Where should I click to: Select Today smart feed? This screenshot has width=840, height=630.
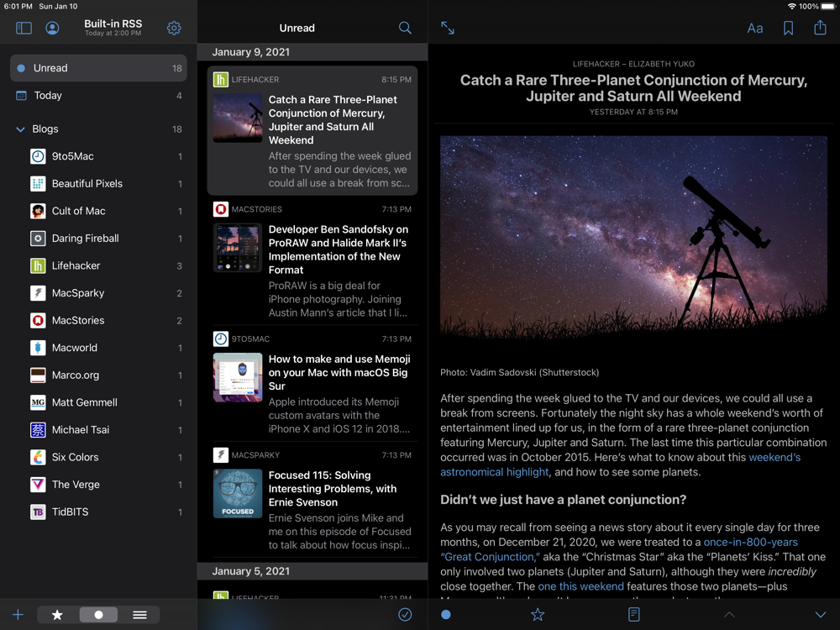(x=98, y=96)
